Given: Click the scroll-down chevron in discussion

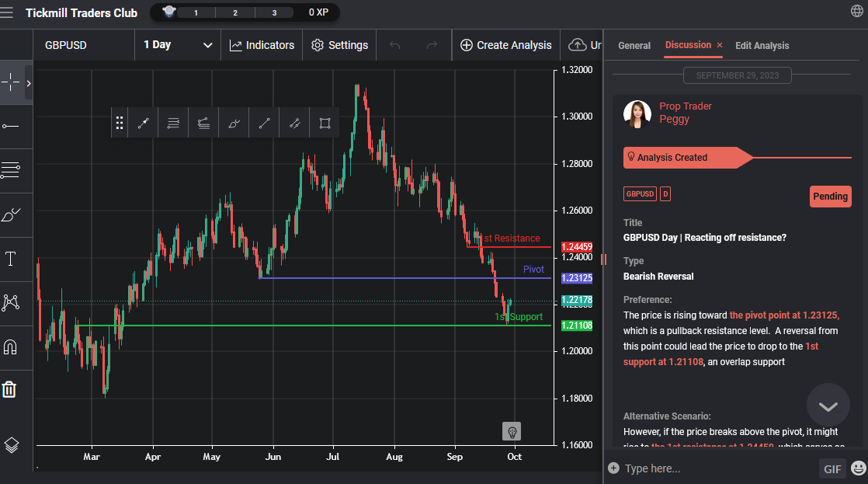Looking at the screenshot, I should (828, 406).
